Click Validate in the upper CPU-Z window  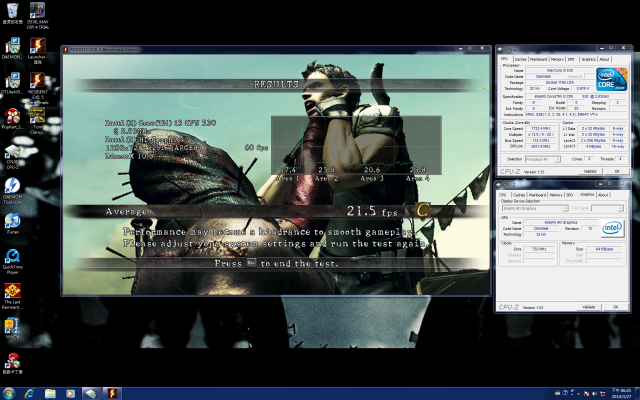coord(590,171)
